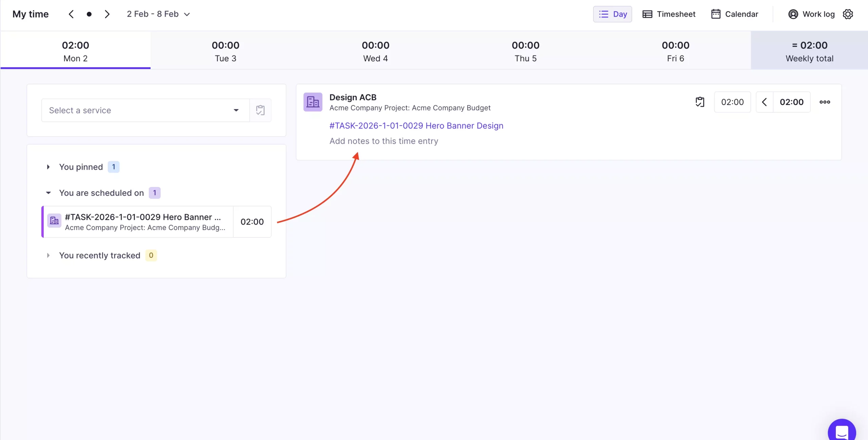Switch to Calendar view
The width and height of the screenshot is (868, 440).
pos(734,14)
